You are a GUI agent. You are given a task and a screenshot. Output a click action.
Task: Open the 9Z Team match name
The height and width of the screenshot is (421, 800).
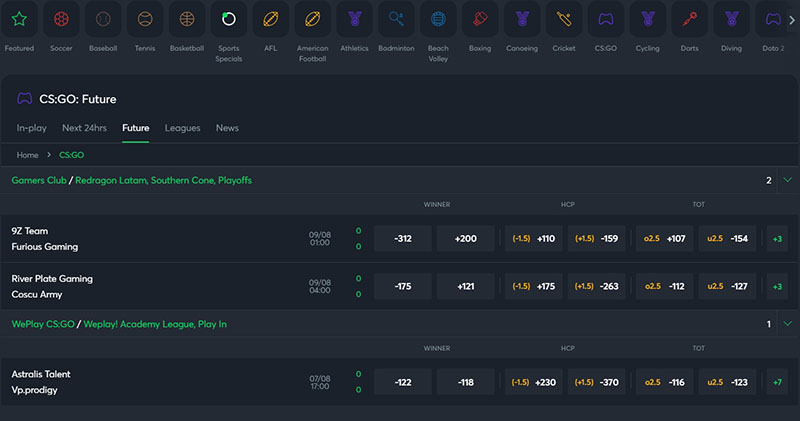[30, 231]
